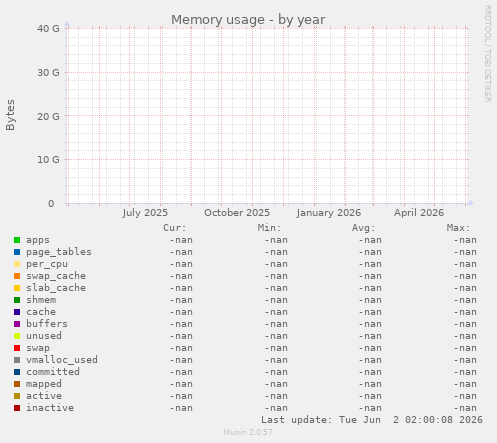Viewport: 497px width, 443px height.
Task: Click the Min value for cache
Action: pyautogui.click(x=276, y=312)
